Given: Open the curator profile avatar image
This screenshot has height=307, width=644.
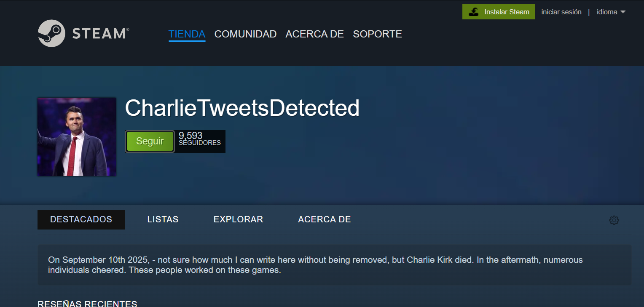Looking at the screenshot, I should tap(77, 137).
